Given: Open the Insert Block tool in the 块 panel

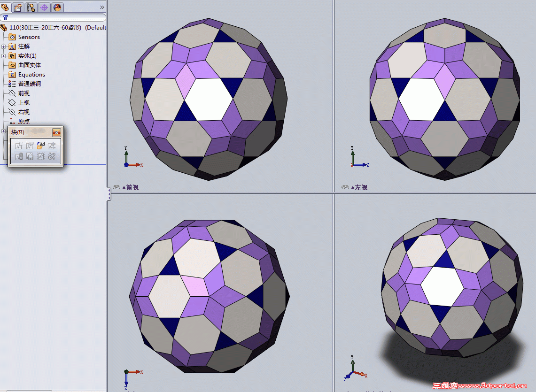Looking at the screenshot, I should (40, 146).
